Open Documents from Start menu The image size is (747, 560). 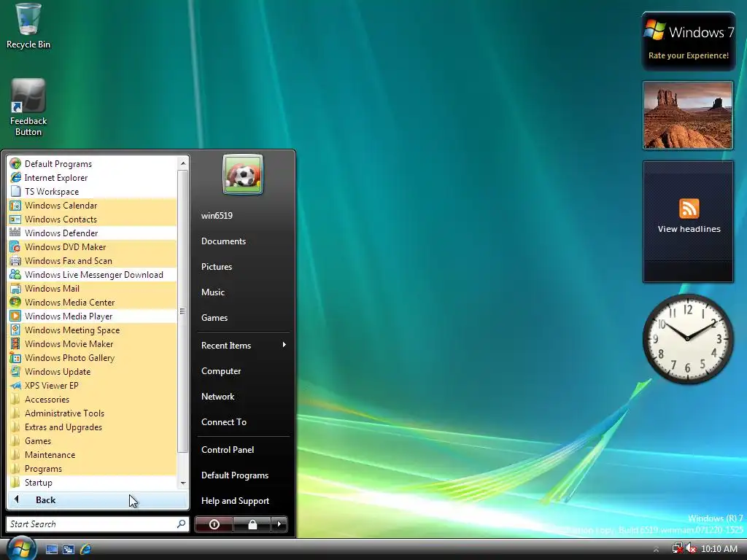pos(244,241)
